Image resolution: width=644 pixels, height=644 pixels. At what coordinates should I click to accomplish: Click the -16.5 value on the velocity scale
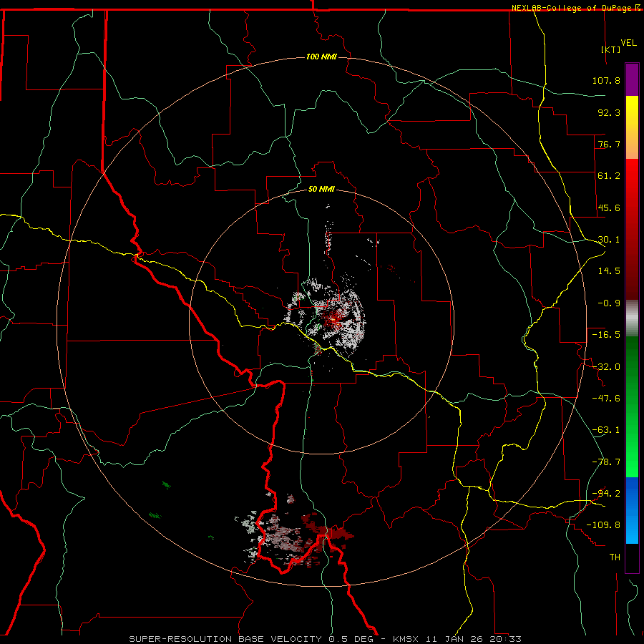[606, 335]
